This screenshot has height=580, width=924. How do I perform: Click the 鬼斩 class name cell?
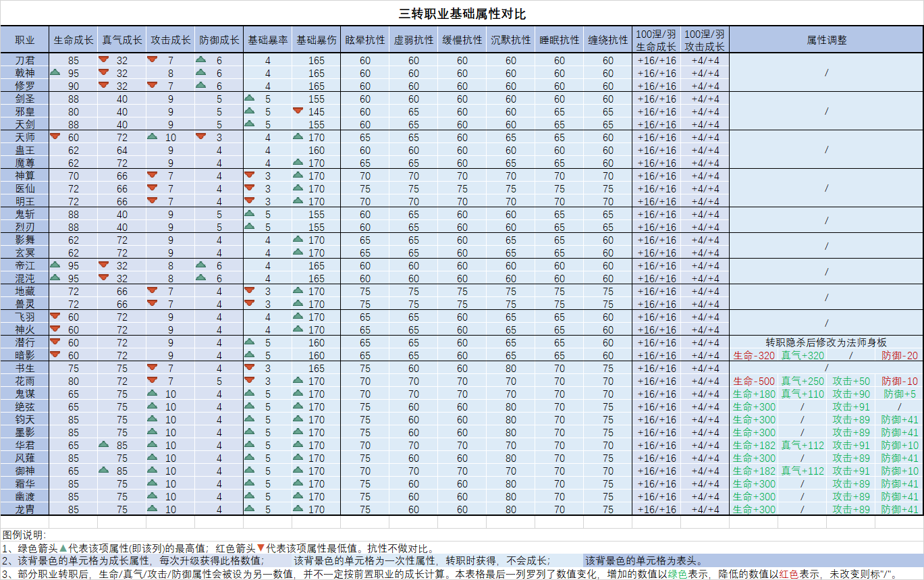pyautogui.click(x=25, y=214)
